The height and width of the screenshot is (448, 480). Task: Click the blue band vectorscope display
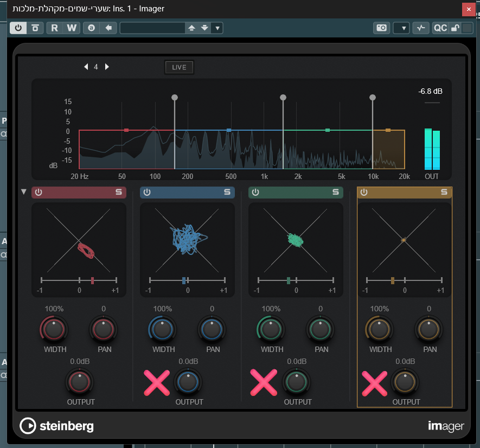tap(187, 240)
